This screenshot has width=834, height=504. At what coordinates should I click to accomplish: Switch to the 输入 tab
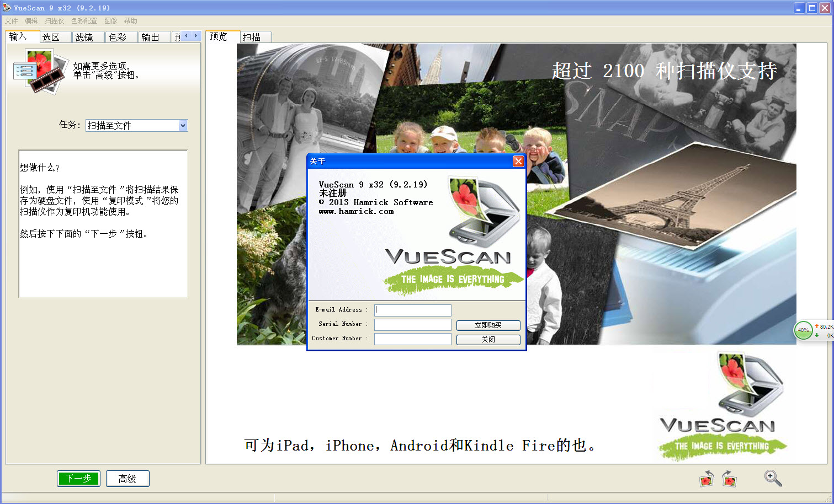point(22,36)
